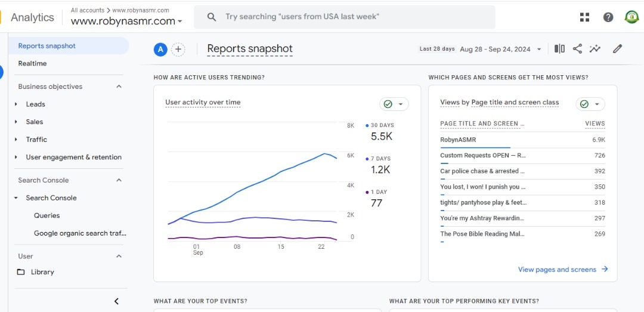Toggle the check status on User activity card

pyautogui.click(x=394, y=104)
